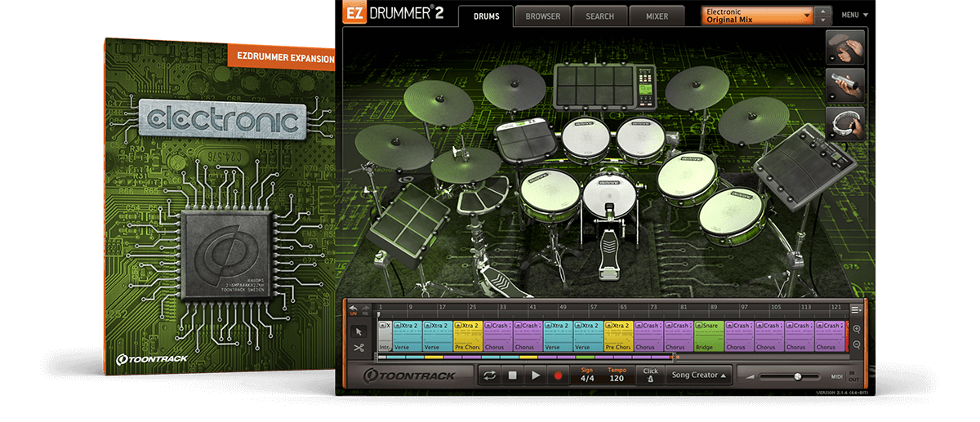
Task: Select the green Bridge song block
Action: [x=709, y=335]
